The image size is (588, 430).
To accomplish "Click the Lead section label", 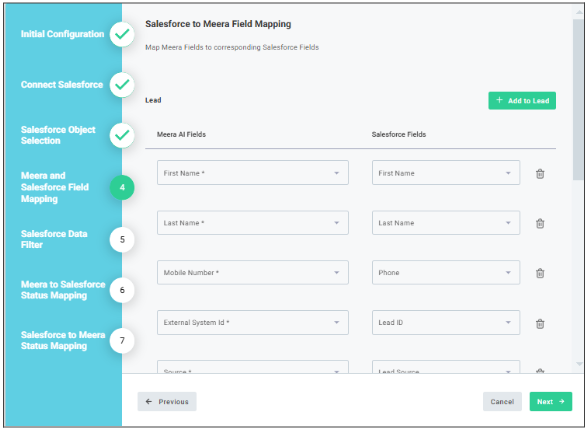I will 153,100.
